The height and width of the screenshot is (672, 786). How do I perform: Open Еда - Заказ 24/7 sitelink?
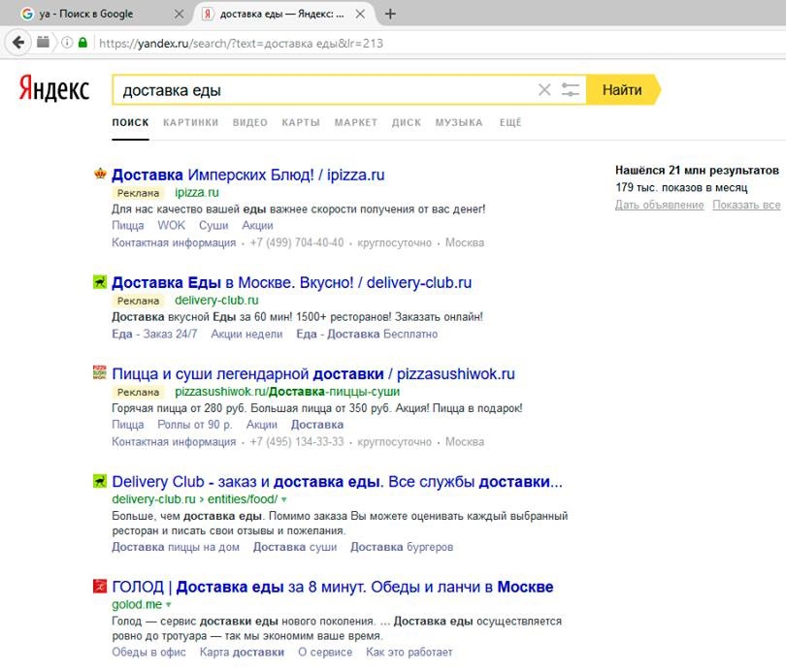coord(154,334)
